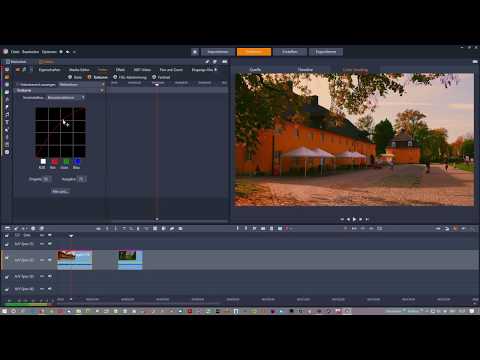The image size is (480, 360).
Task: Show more editor tabs using the arrow after the last tab
Action: (x=216, y=70)
